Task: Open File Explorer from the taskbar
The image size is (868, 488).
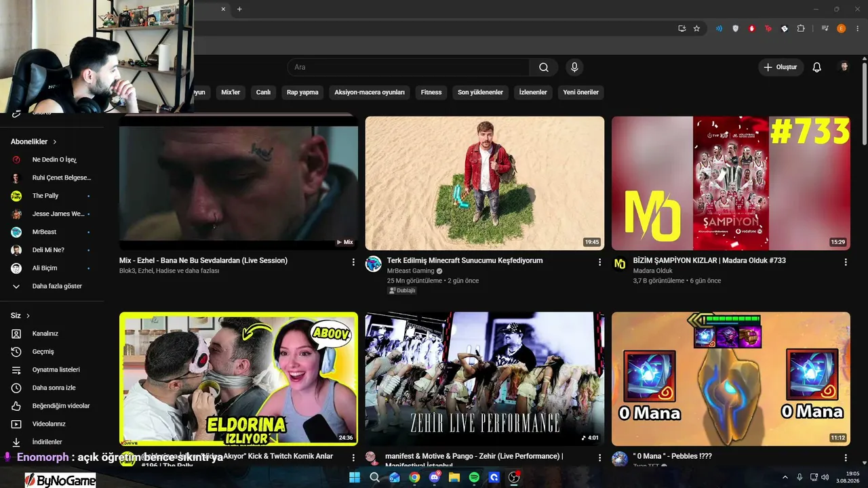Action: point(454,477)
